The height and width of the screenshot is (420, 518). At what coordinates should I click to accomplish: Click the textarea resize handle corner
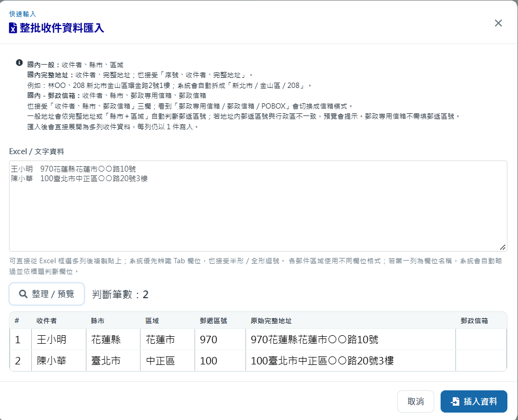point(503,247)
